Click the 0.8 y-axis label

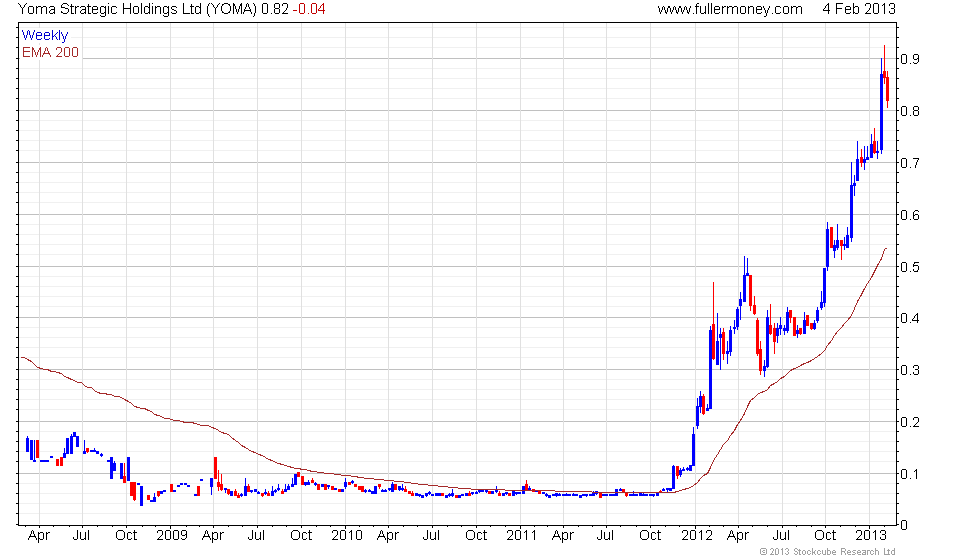910,111
